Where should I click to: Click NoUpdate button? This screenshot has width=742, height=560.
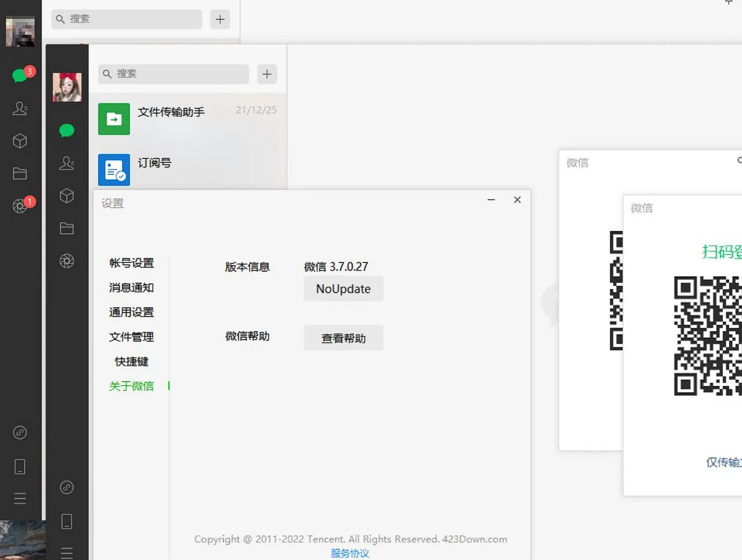pos(343,289)
